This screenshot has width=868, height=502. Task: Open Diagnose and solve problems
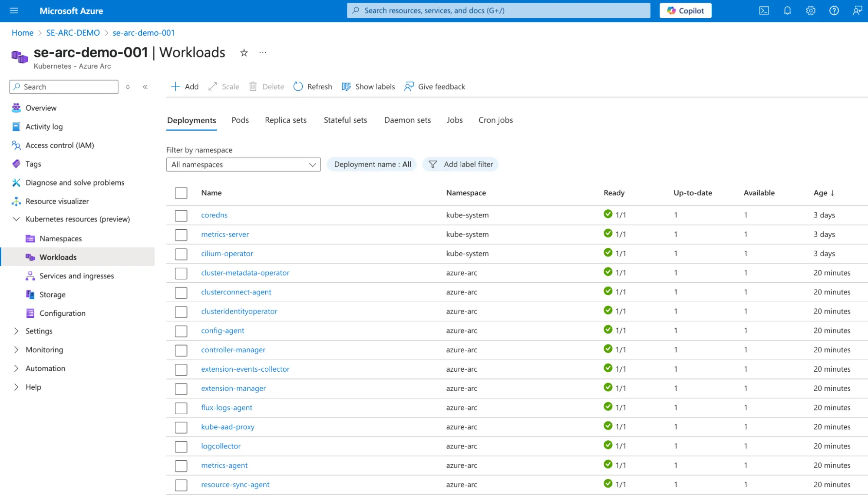[x=75, y=182]
